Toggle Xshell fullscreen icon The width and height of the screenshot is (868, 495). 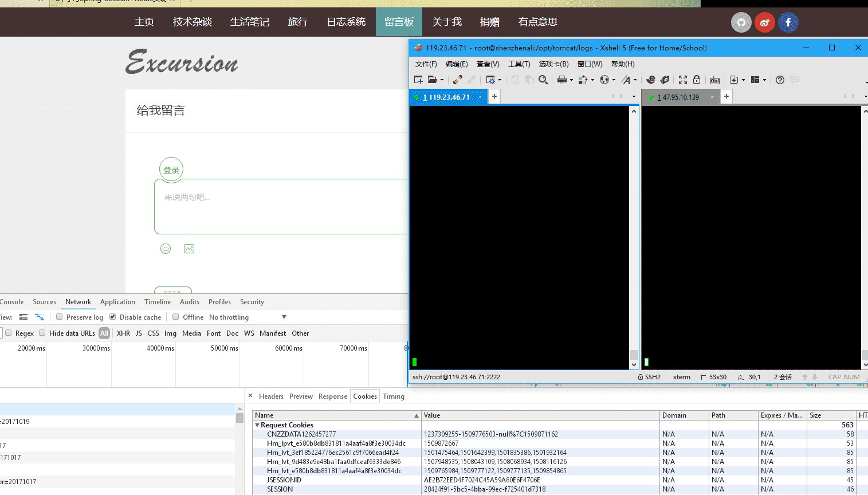(x=682, y=80)
